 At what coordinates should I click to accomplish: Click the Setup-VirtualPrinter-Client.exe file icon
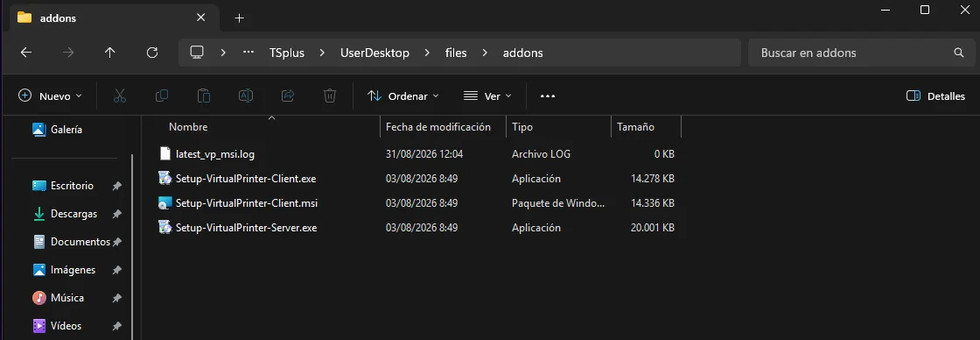click(x=165, y=179)
